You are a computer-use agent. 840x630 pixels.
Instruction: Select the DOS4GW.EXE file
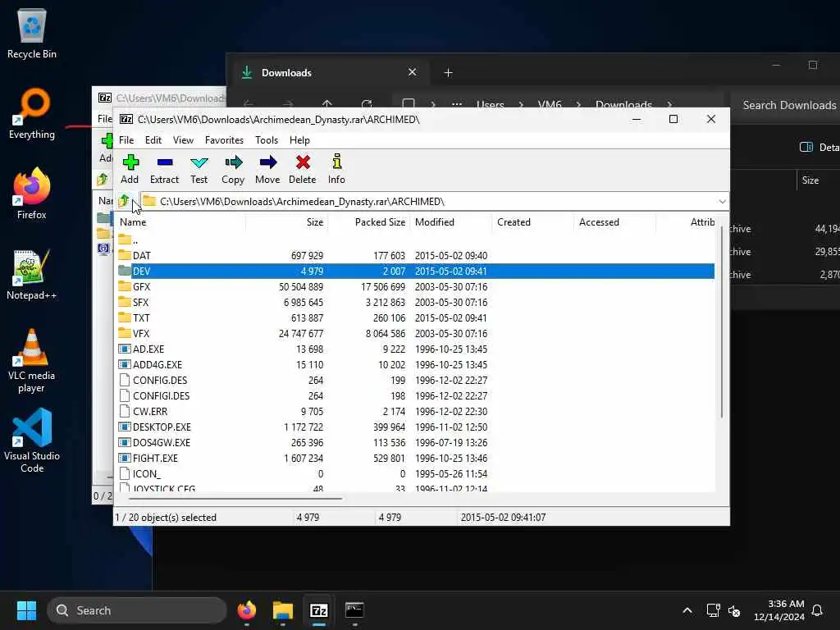tap(415, 442)
